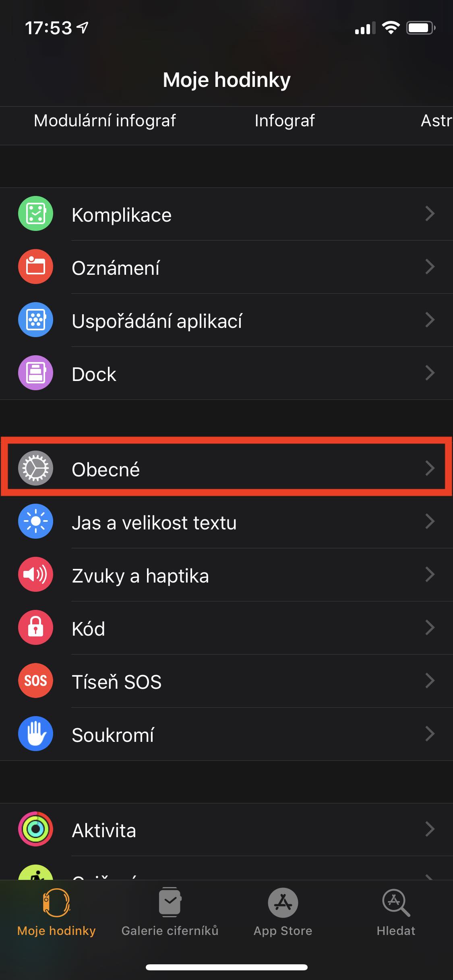Viewport: 453px width, 980px height.
Task: Select the Modulární infograf watch face
Action: [105, 121]
